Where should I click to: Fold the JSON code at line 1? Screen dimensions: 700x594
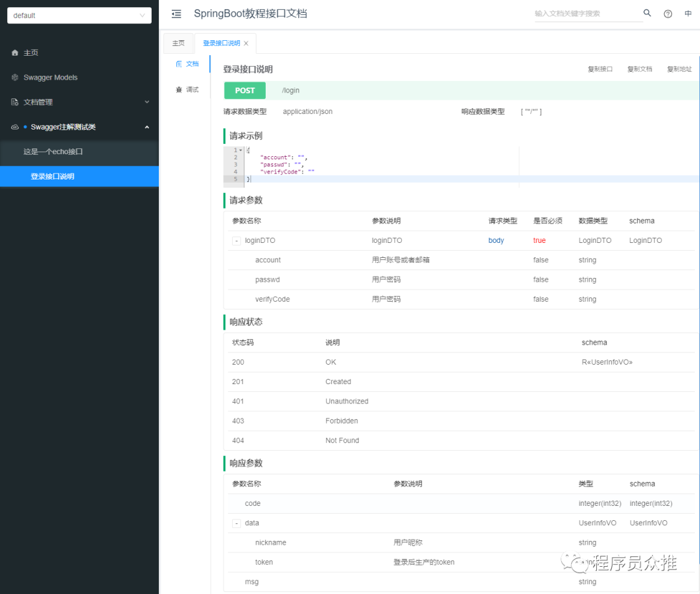tap(240, 150)
